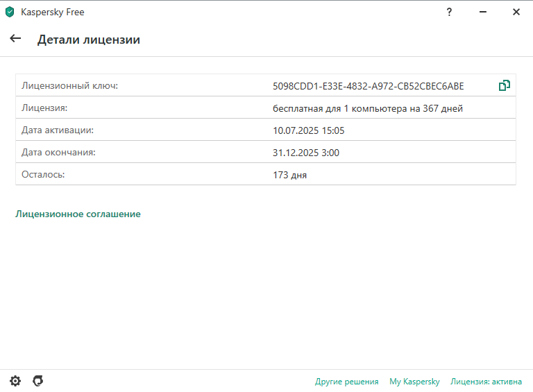Close the Kaspersky Free window

[x=516, y=12]
